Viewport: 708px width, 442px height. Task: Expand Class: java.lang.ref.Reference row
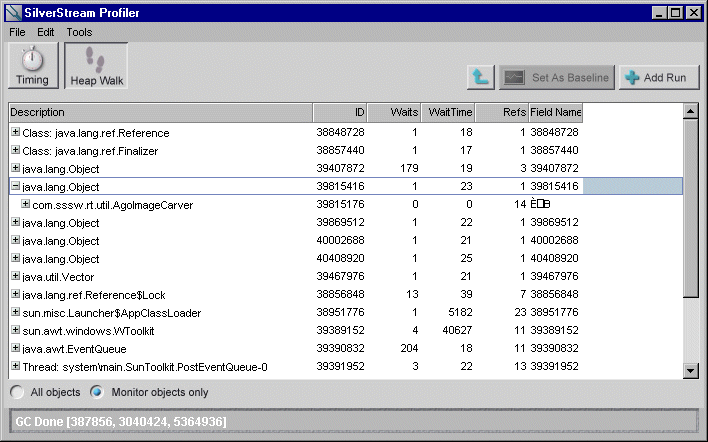click(x=15, y=132)
